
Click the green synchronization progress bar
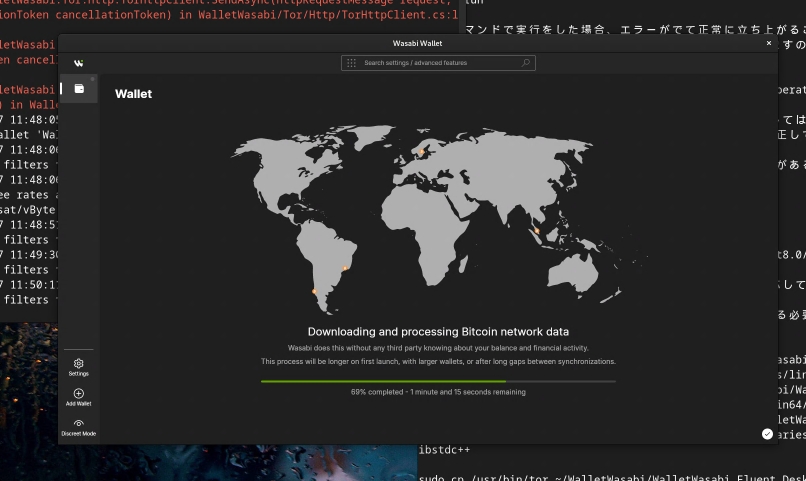[438, 381]
